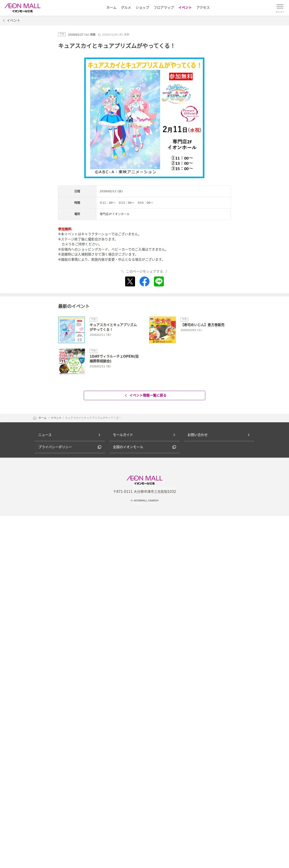Share this page on X
This screenshot has height=868, width=289.
(130, 281)
